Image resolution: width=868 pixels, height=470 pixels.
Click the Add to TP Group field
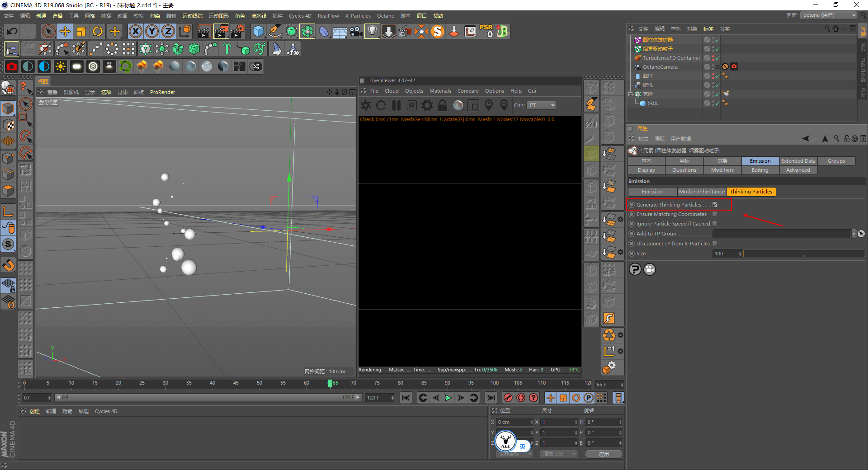click(781, 234)
